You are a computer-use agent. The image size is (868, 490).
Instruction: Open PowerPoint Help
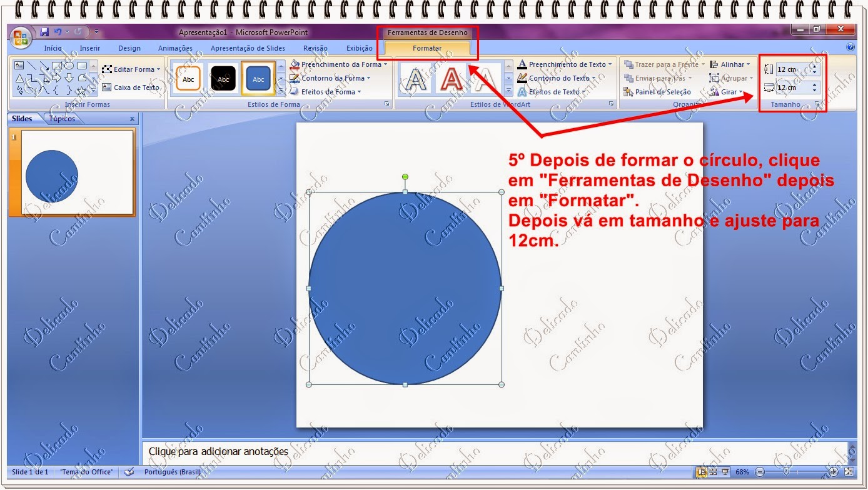850,47
